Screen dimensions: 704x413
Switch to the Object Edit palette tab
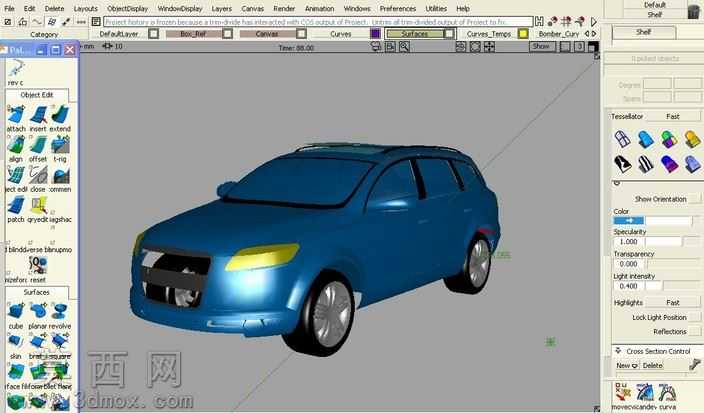[37, 95]
